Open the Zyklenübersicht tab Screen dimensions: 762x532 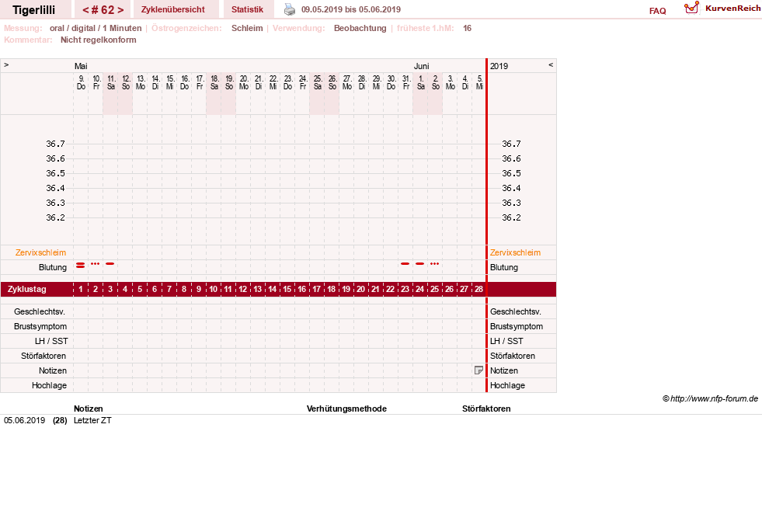[x=173, y=9]
